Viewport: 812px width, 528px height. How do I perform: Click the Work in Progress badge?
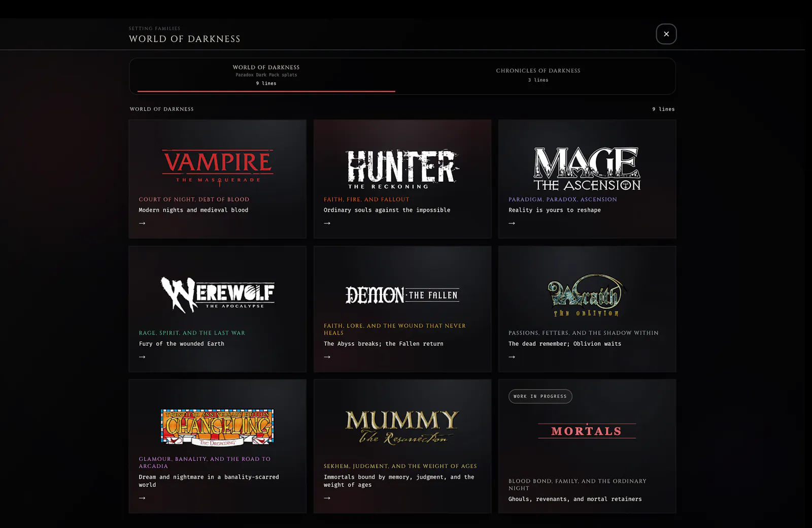(x=540, y=397)
